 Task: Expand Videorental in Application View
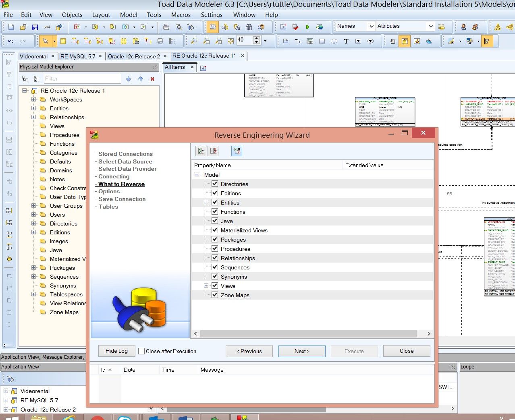click(6, 391)
